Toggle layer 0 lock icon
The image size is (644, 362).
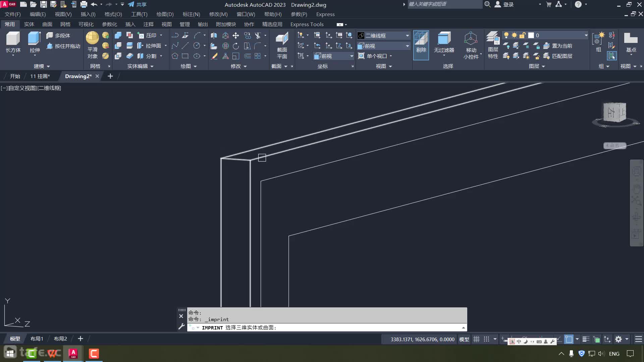point(522,35)
